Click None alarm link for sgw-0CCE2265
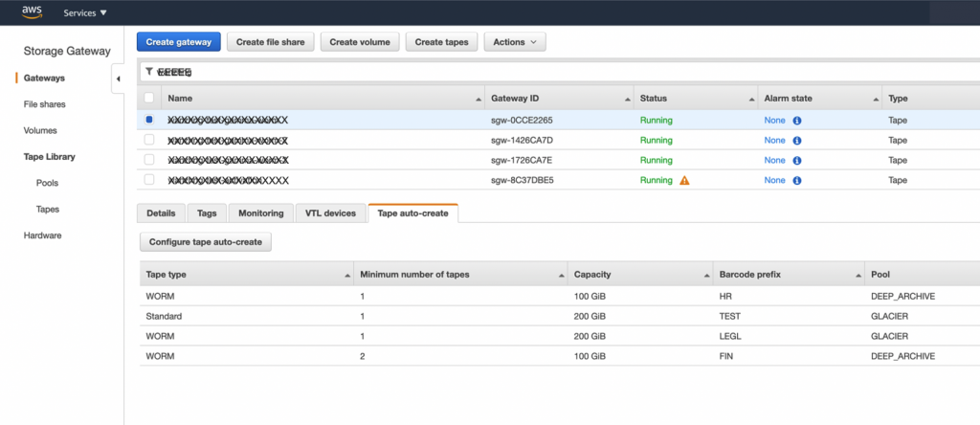 pos(774,120)
